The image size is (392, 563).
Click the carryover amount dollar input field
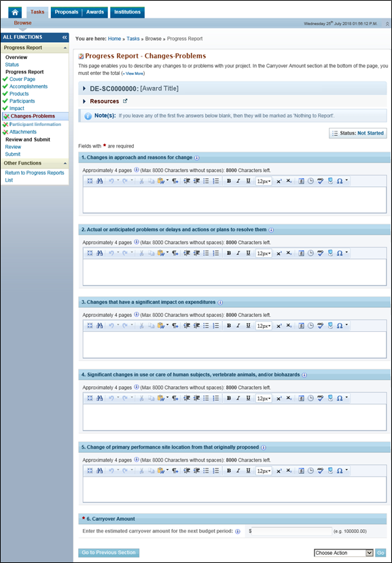coord(292,531)
